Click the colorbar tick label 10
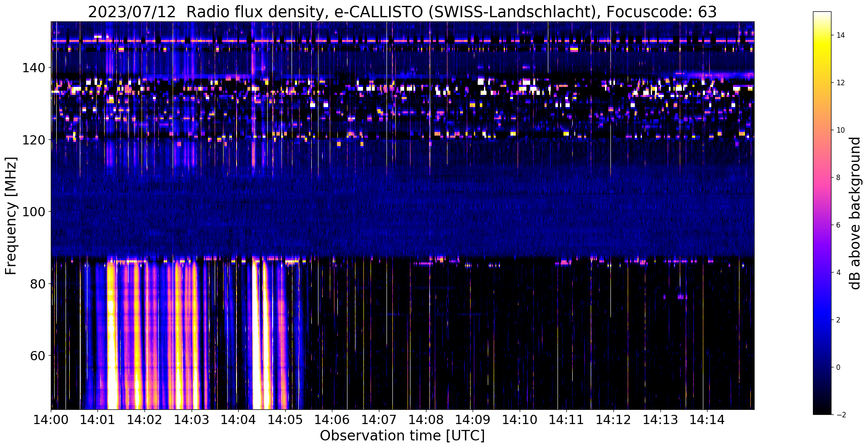Viewport: 868px width, 448px height. (x=841, y=130)
